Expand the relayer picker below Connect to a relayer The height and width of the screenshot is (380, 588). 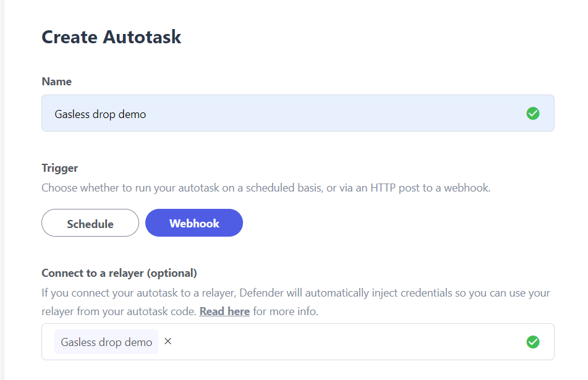click(340, 341)
